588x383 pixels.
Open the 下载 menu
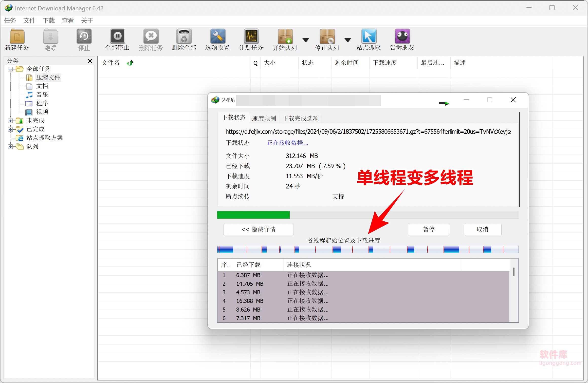click(48, 20)
